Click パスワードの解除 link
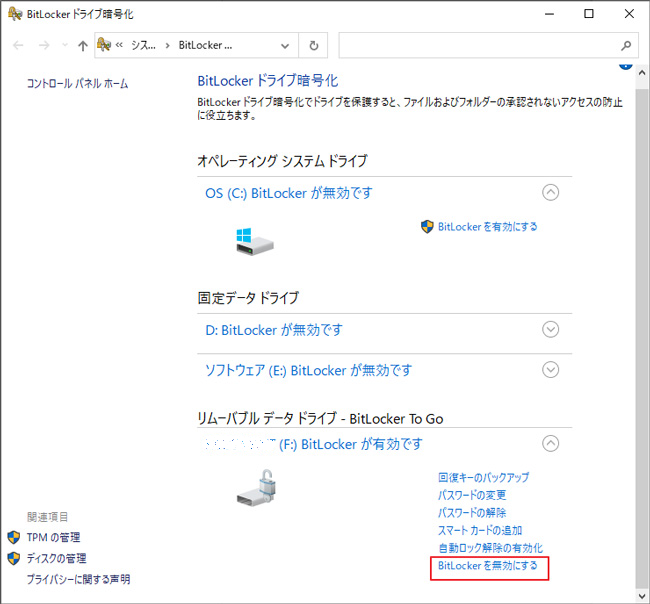650x604 pixels. (472, 513)
